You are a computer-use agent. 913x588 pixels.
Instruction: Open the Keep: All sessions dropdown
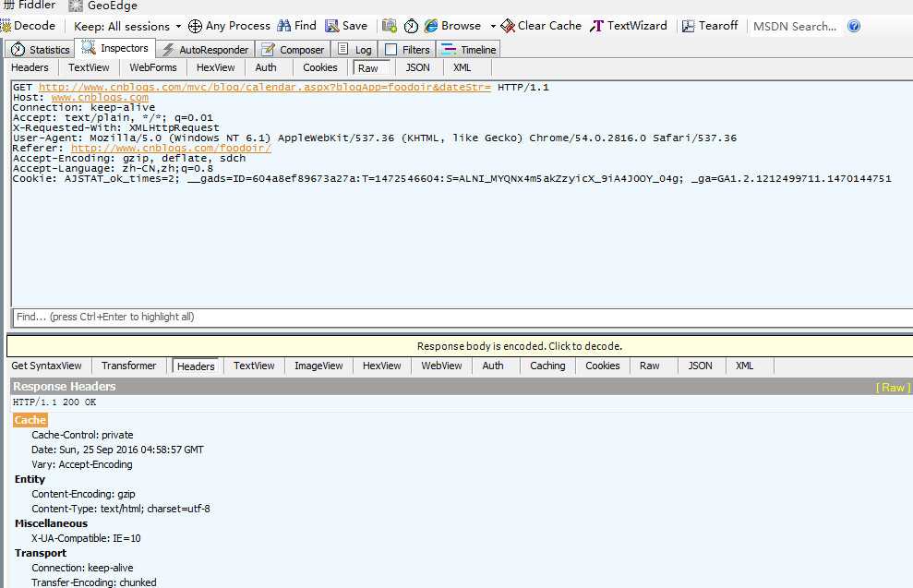[x=127, y=26]
